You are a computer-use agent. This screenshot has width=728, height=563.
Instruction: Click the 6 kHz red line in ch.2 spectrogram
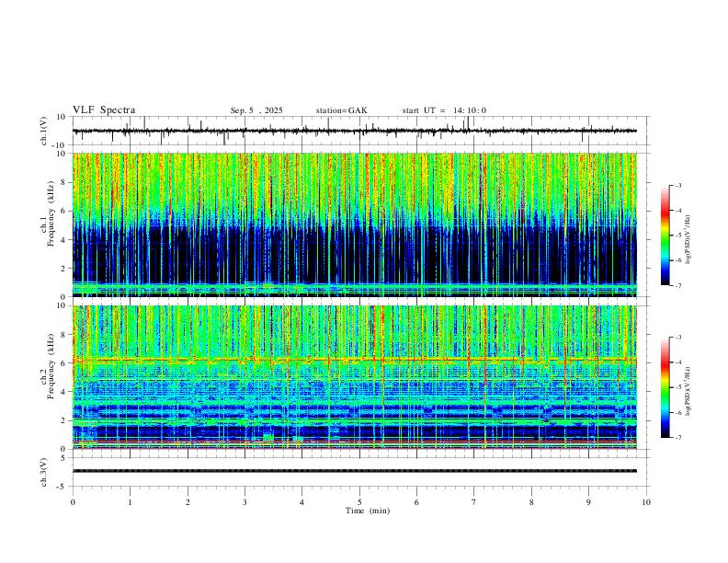[x=354, y=360]
